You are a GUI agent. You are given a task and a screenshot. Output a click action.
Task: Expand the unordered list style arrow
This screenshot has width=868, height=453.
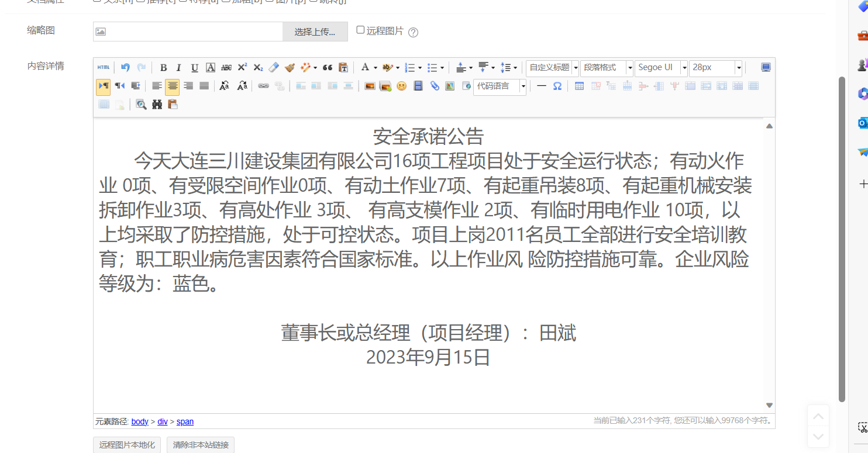point(442,68)
